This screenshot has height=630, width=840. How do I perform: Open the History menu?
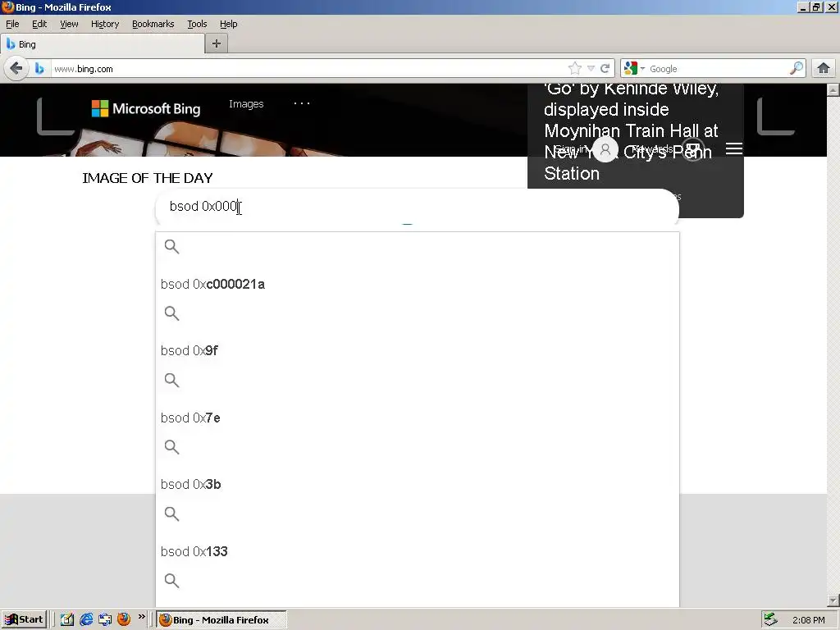105,24
